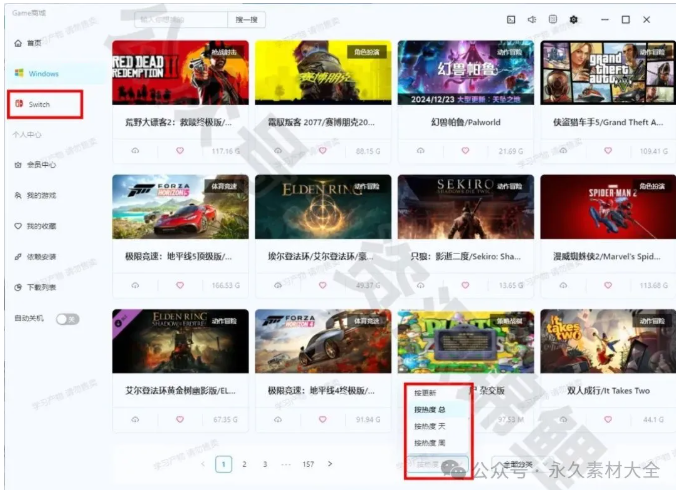Download Elden Ring 49.37 G via cloud icon

(278, 285)
